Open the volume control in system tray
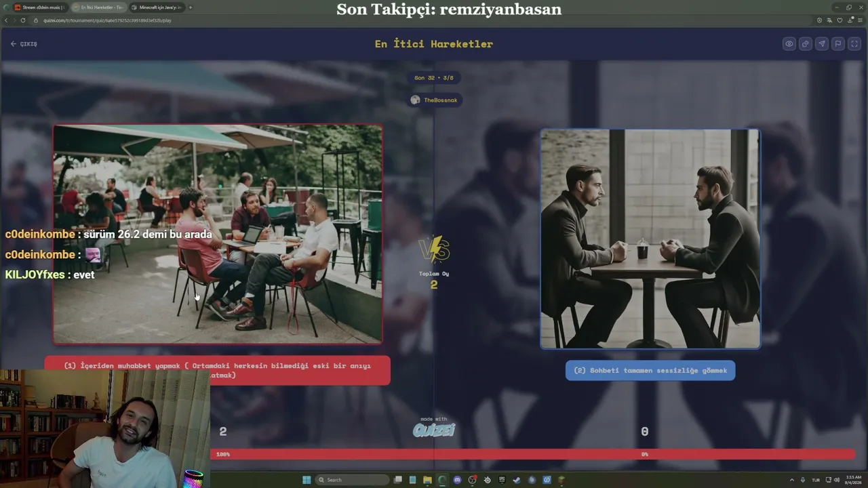This screenshot has width=868, height=488. pos(836,480)
